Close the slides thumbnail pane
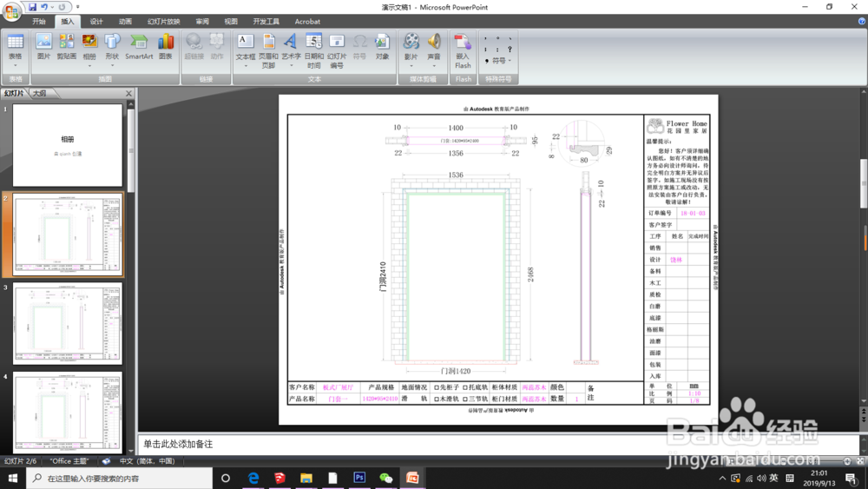 click(x=129, y=94)
